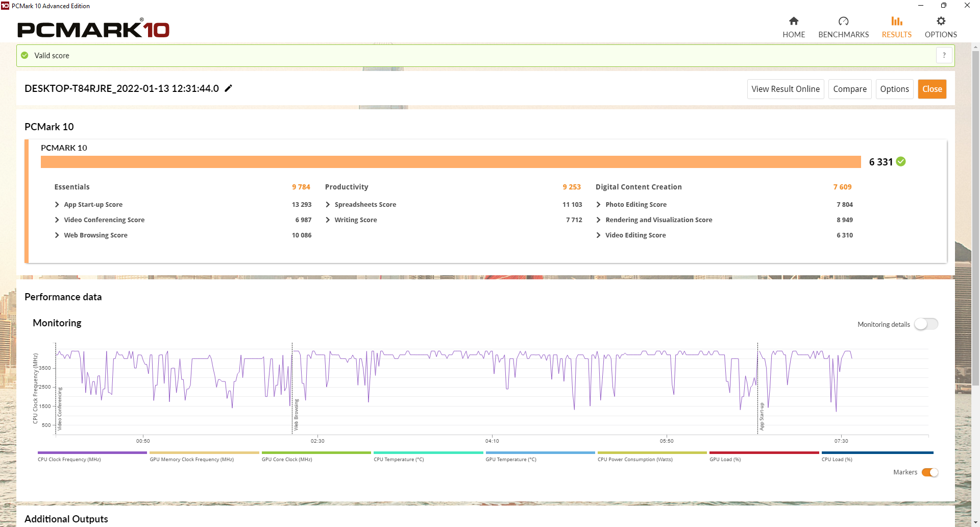
Task: Click the PCMark 10 logo
Action: tap(93, 29)
